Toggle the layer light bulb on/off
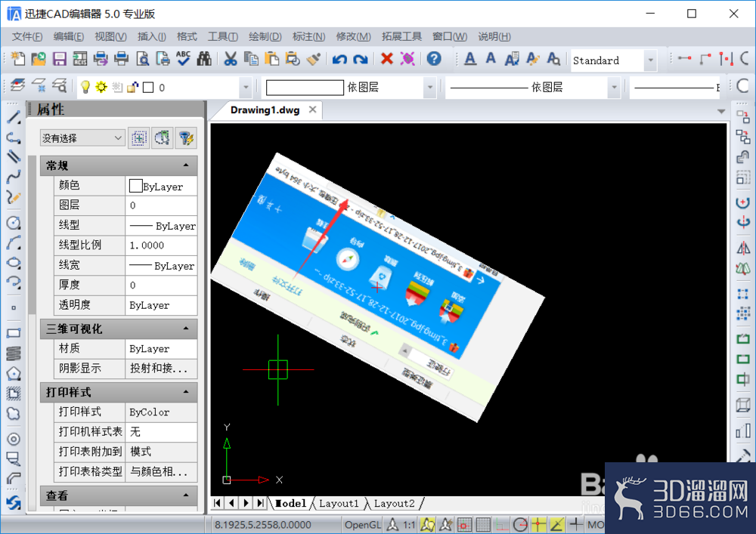Viewport: 756px width, 534px height. (85, 87)
